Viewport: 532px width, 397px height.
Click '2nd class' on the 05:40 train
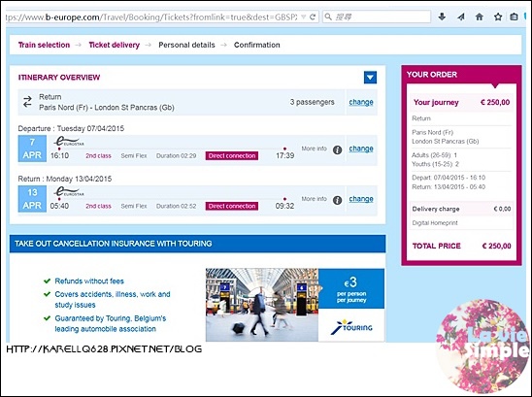[98, 206]
